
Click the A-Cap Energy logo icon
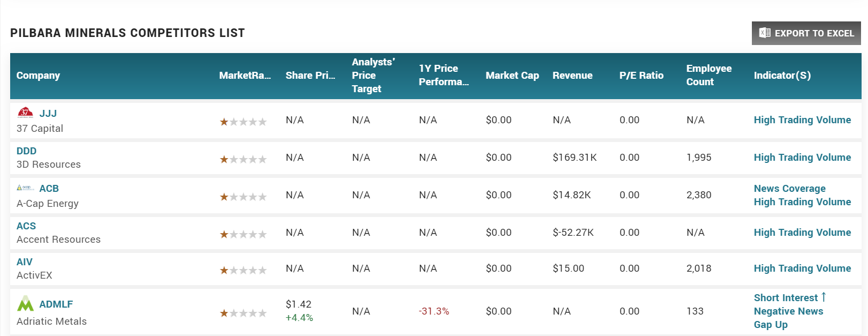tap(25, 188)
